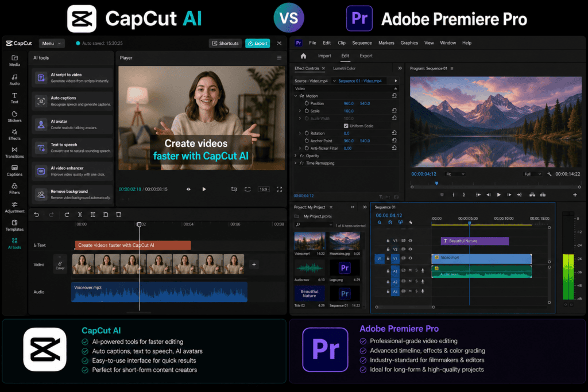This screenshot has height=392, width=588.
Task: Click Mark In brace in Program monitor
Action: pos(454,195)
